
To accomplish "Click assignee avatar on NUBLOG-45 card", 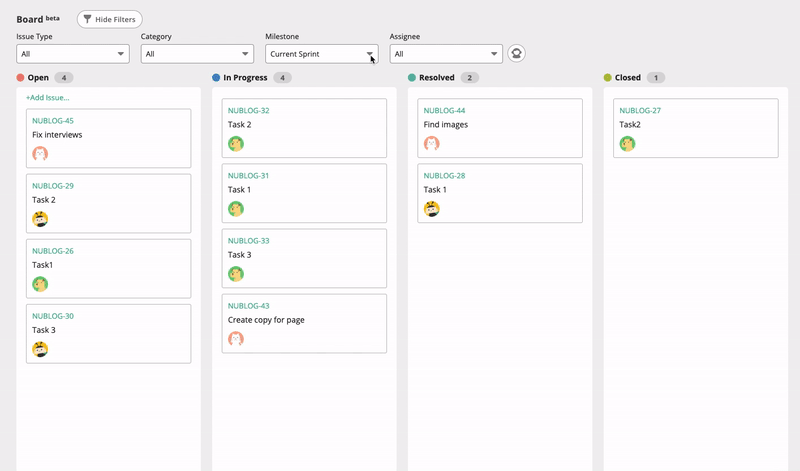I will (40, 154).
